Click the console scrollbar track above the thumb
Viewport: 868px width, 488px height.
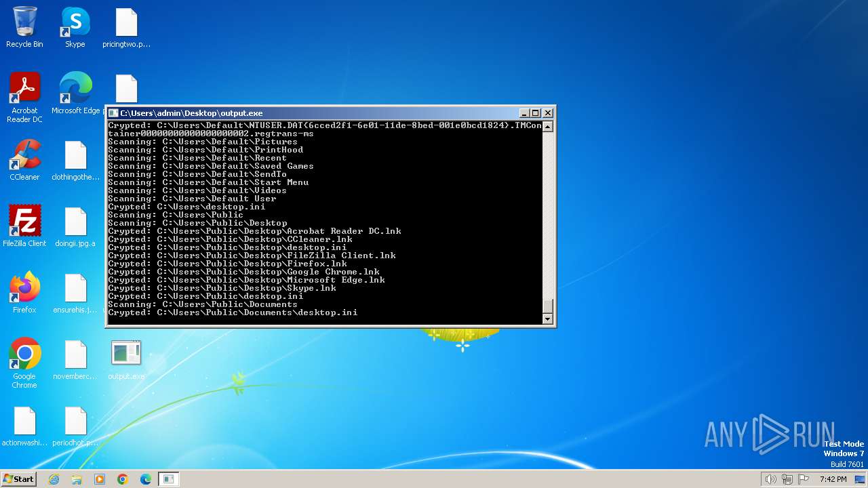pyautogui.click(x=548, y=216)
